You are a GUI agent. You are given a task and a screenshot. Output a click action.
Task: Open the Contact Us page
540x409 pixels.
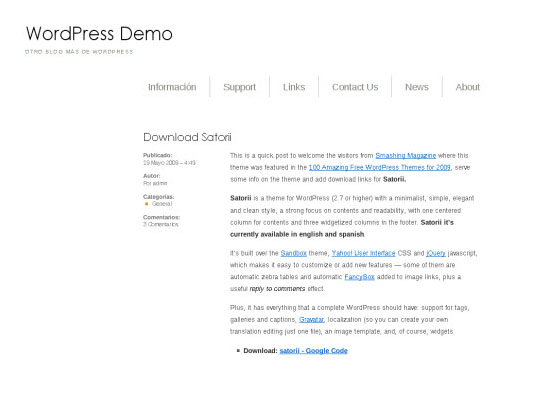click(355, 87)
